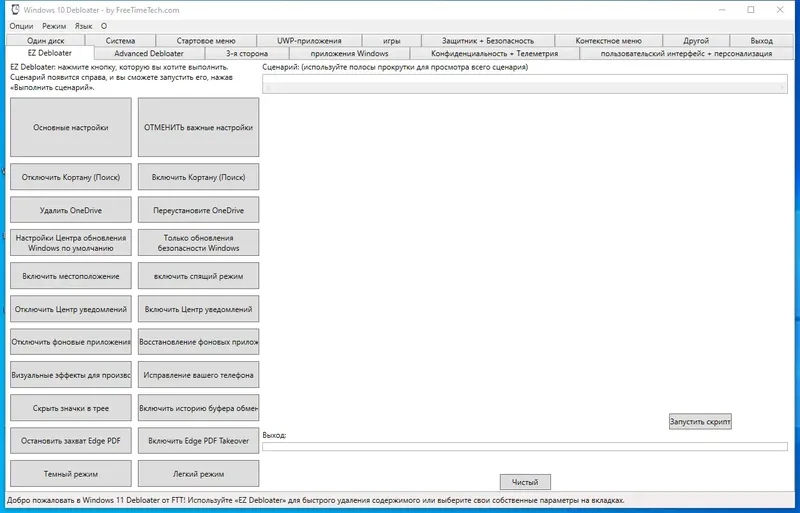Click Только обновления безопасности Windows button

[198, 242]
